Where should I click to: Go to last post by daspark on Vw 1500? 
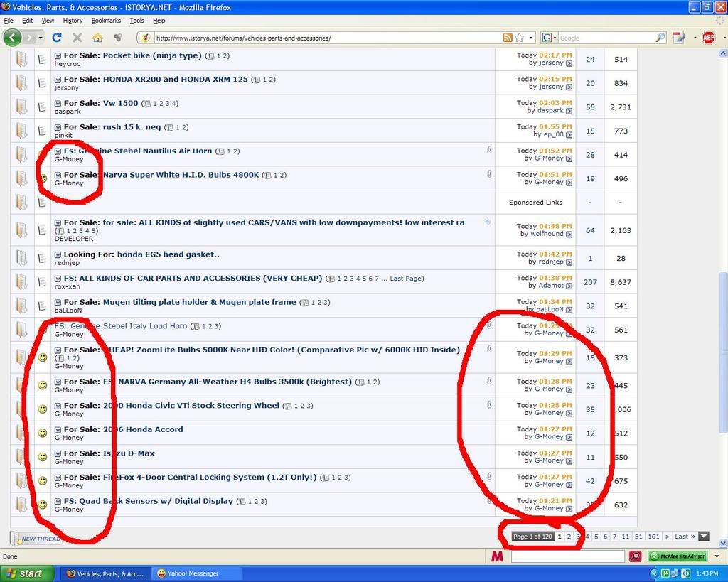click(569, 111)
